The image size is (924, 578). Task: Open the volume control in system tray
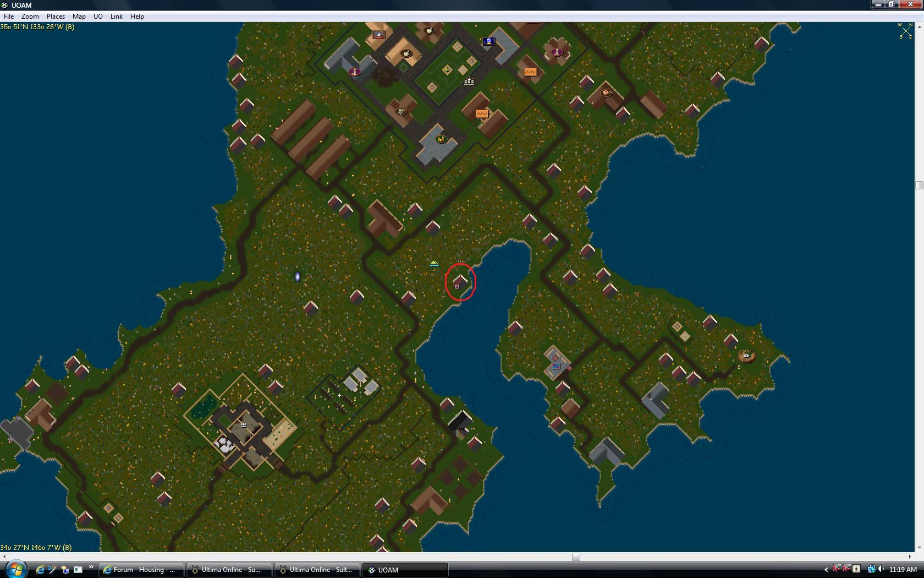(881, 570)
